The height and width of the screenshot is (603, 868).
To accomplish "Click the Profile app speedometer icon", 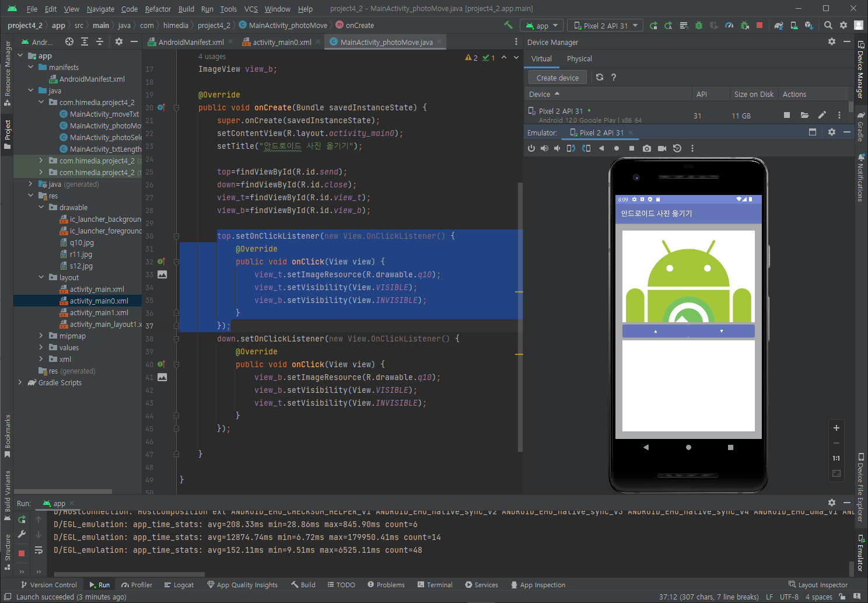I will (729, 25).
